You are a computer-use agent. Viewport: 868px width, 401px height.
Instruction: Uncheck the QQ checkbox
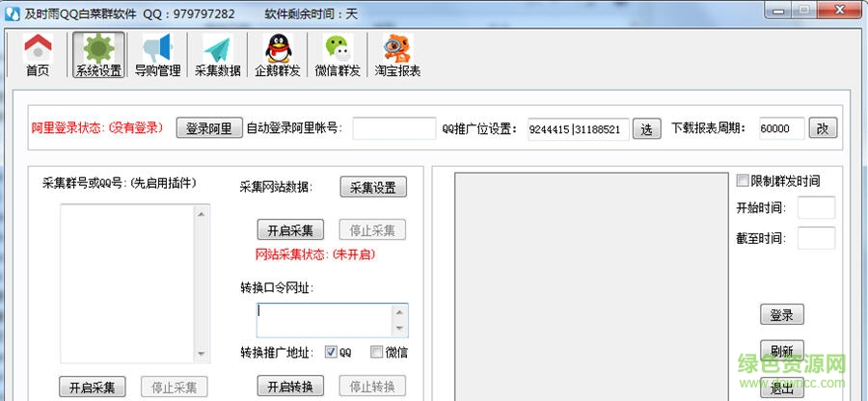point(332,352)
